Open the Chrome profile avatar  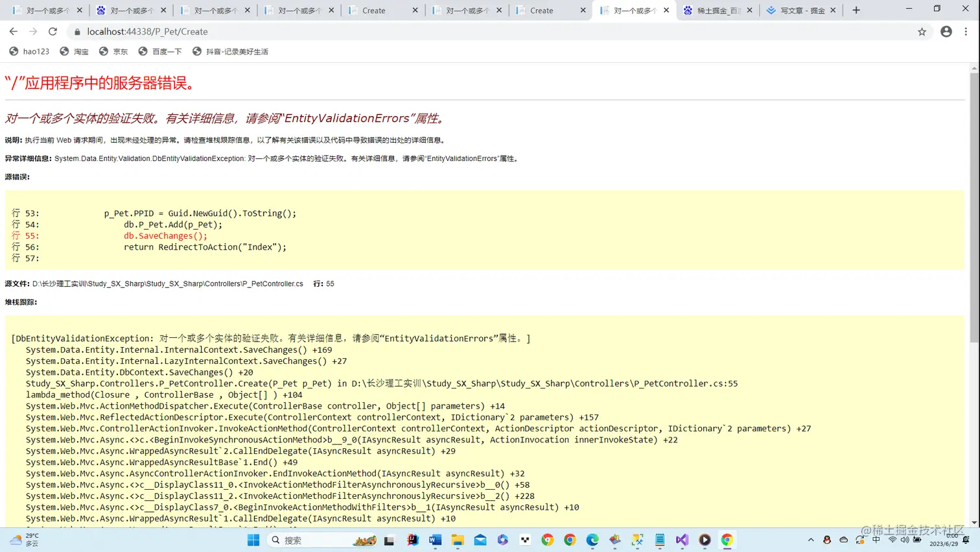tap(947, 31)
